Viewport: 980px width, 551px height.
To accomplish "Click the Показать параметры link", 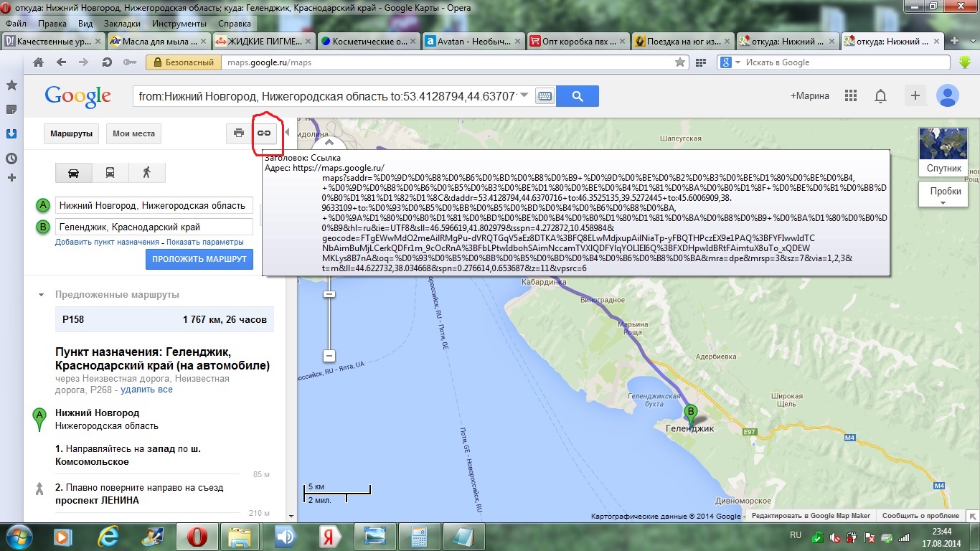I will 205,242.
